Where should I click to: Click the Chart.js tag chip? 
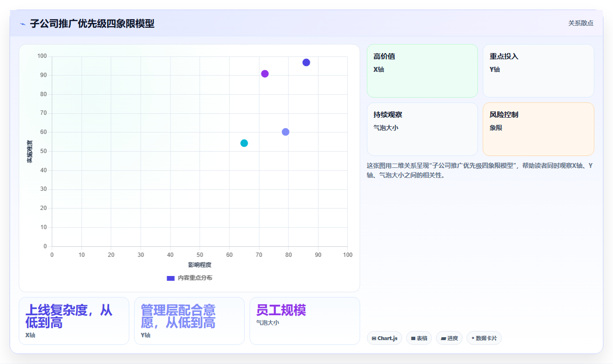click(x=385, y=338)
